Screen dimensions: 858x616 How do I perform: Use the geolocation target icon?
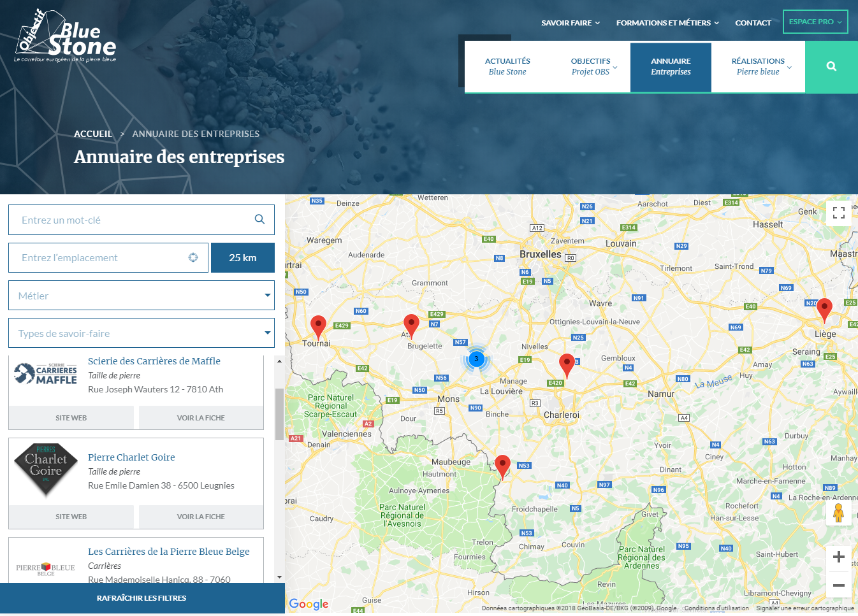tap(193, 257)
